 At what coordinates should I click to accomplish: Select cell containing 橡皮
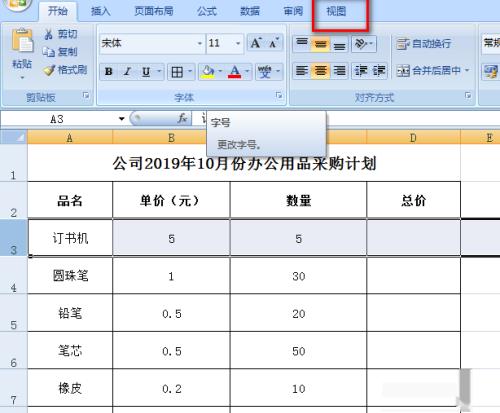pos(70,388)
